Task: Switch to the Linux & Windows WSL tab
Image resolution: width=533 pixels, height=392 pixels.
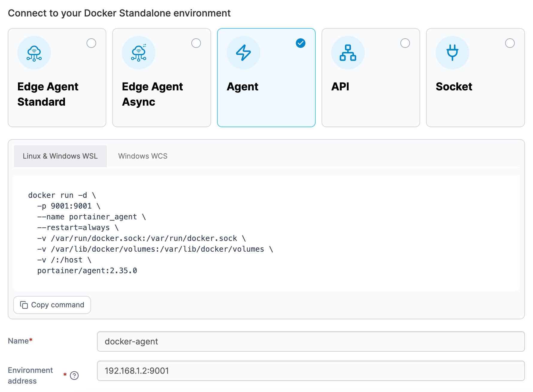Action: click(60, 156)
